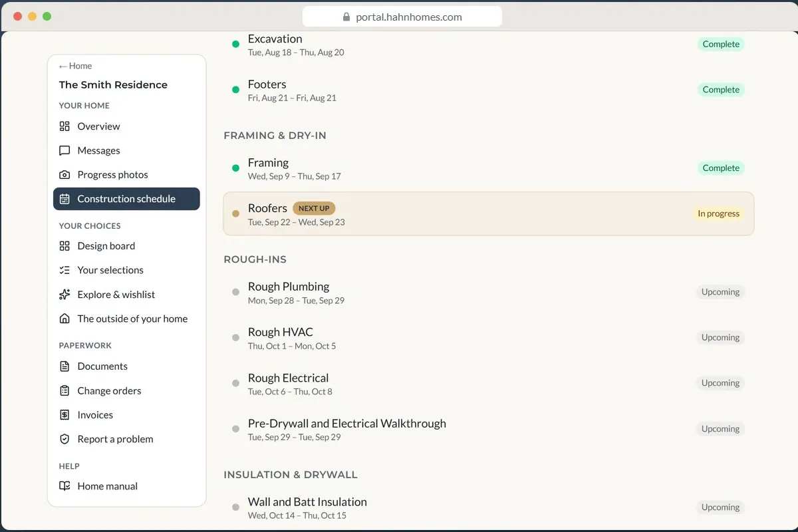Click the date Tue, Sep 22 – Wed, Sep 23
Screen dimensions: 798x532
pyautogui.click(x=297, y=222)
